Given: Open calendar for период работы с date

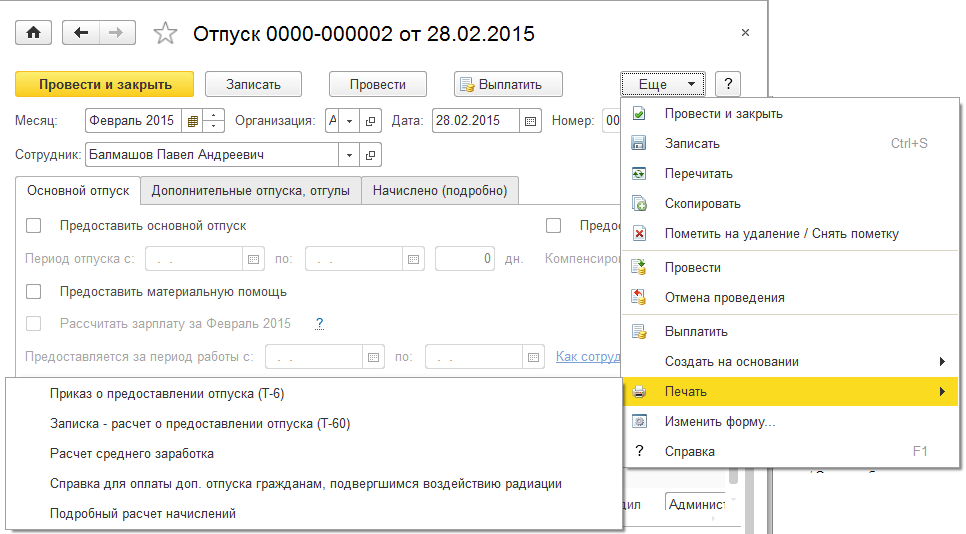Looking at the screenshot, I should click(373, 357).
